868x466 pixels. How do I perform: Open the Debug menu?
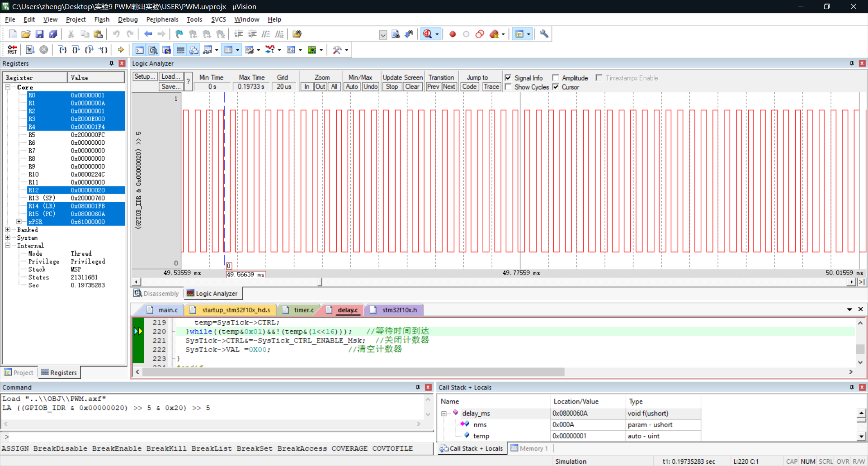pyautogui.click(x=127, y=19)
